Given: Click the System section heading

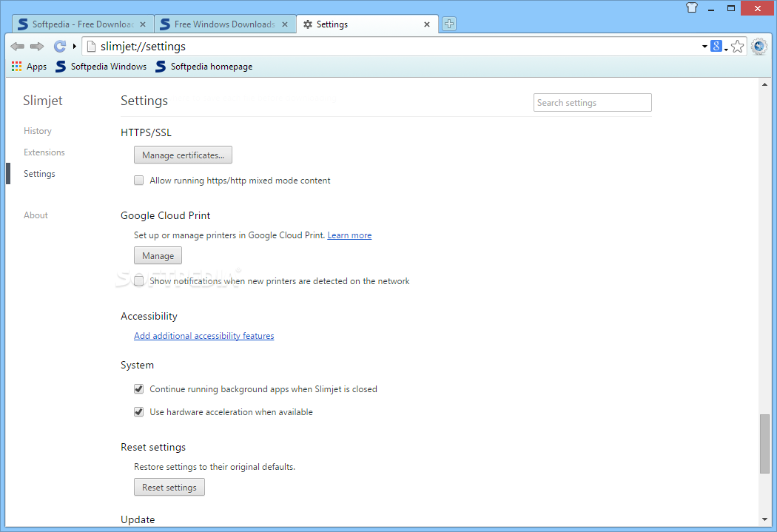Looking at the screenshot, I should (137, 365).
